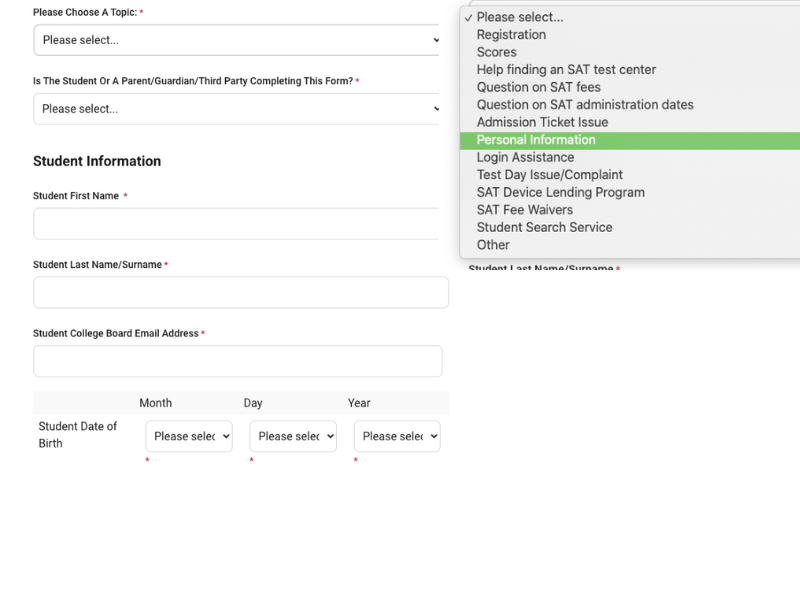Image resolution: width=800 pixels, height=600 pixels.
Task: Pick Test Day Issue/Complaint option
Action: pos(630,174)
